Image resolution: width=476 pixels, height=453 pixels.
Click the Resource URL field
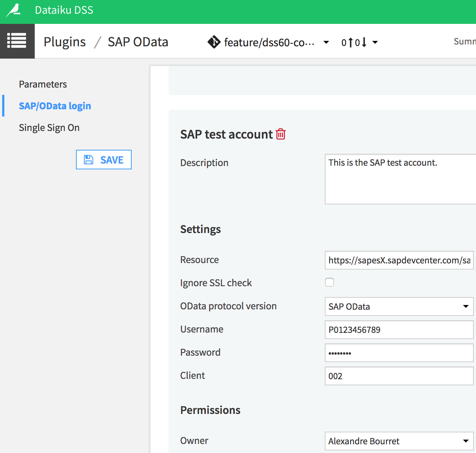coord(399,260)
